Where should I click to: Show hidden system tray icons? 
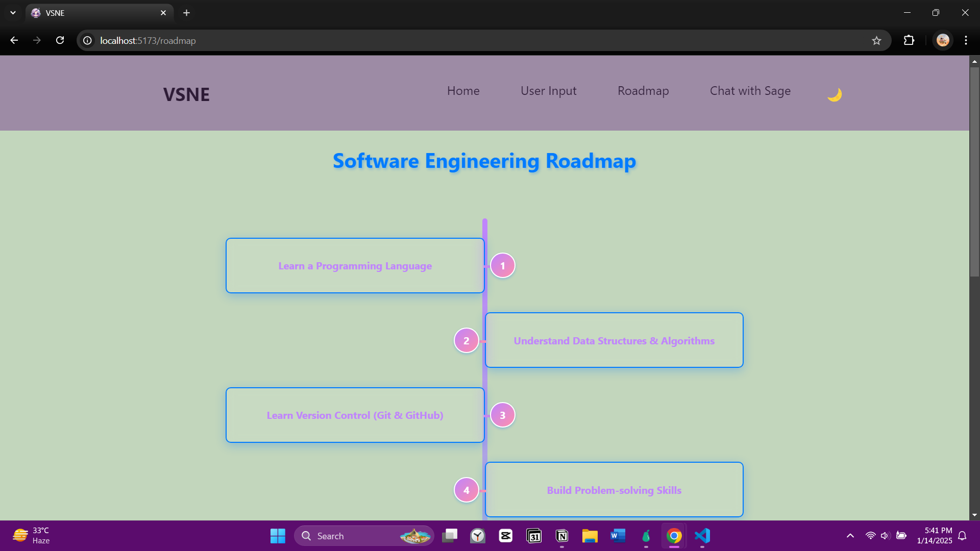(x=850, y=536)
